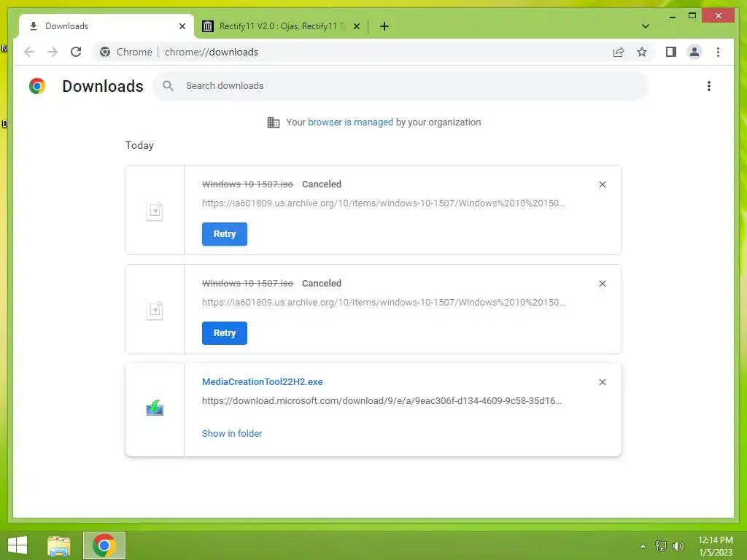Remove MediaCreationTool22H2.exe from list
This screenshot has height=560, width=747.
pyautogui.click(x=602, y=382)
